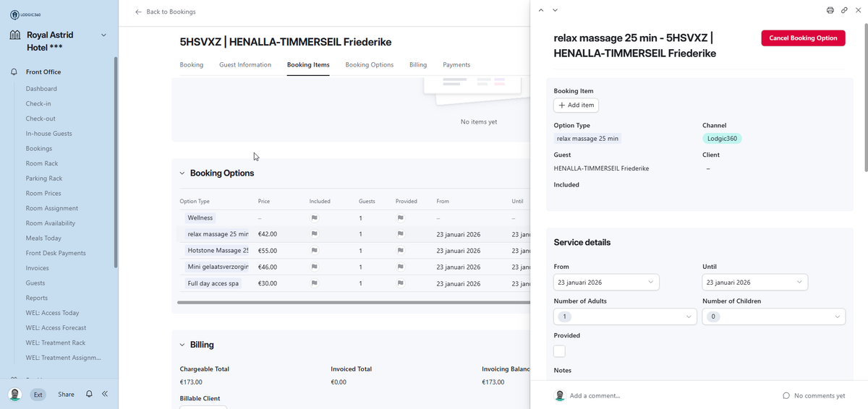868x409 pixels.
Task: Click the €46.00 price cell
Action: coord(268,267)
